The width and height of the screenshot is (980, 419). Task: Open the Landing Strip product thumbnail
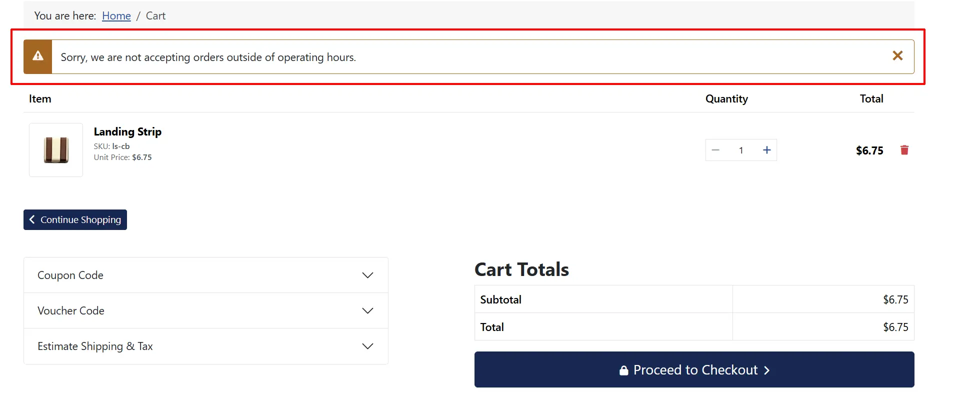(x=56, y=150)
